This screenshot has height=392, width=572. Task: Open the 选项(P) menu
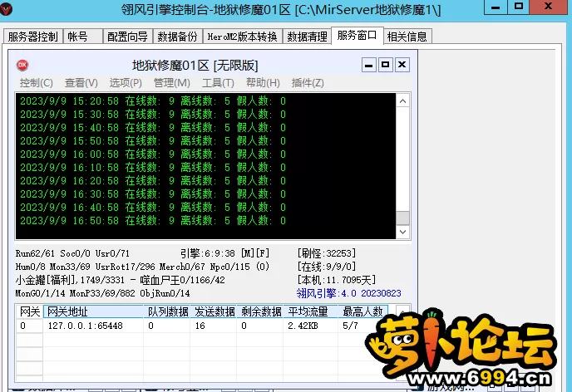click(x=126, y=83)
